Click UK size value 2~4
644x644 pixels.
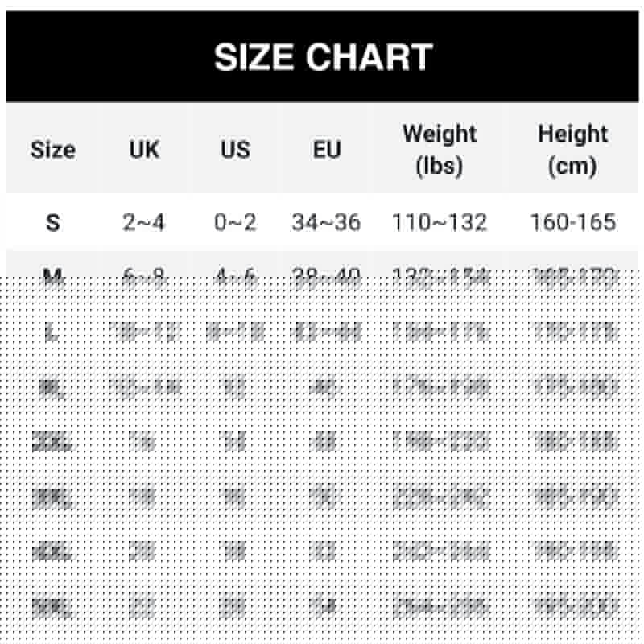click(144, 223)
